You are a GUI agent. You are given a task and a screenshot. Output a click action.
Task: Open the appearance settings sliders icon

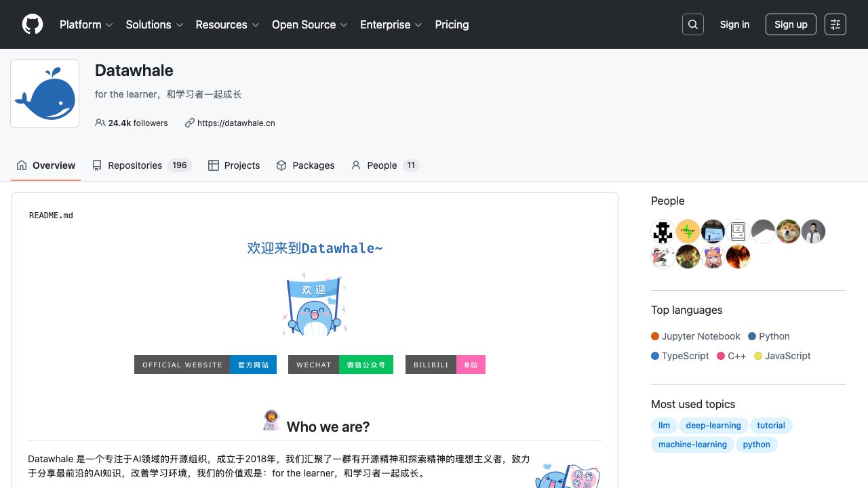click(835, 24)
